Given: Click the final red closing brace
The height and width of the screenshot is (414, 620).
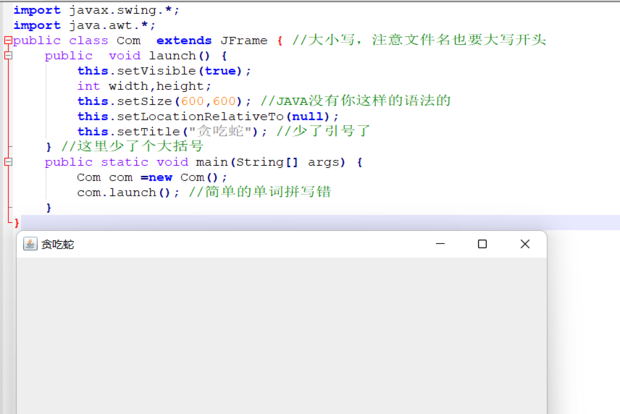Looking at the screenshot, I should click(17, 223).
